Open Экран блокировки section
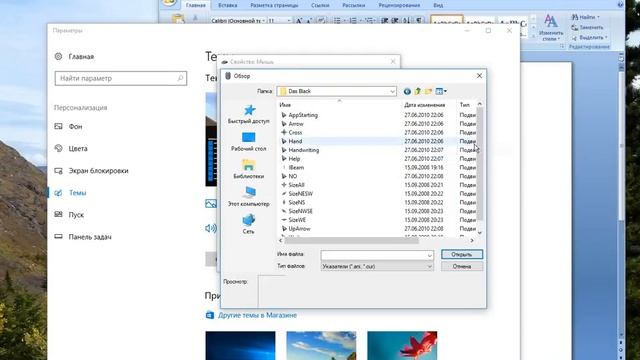 click(x=91, y=171)
